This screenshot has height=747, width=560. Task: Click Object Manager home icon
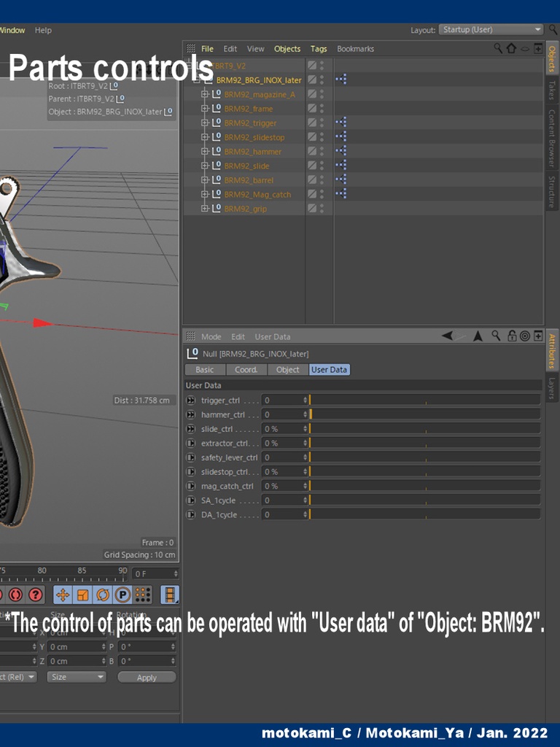(x=511, y=48)
